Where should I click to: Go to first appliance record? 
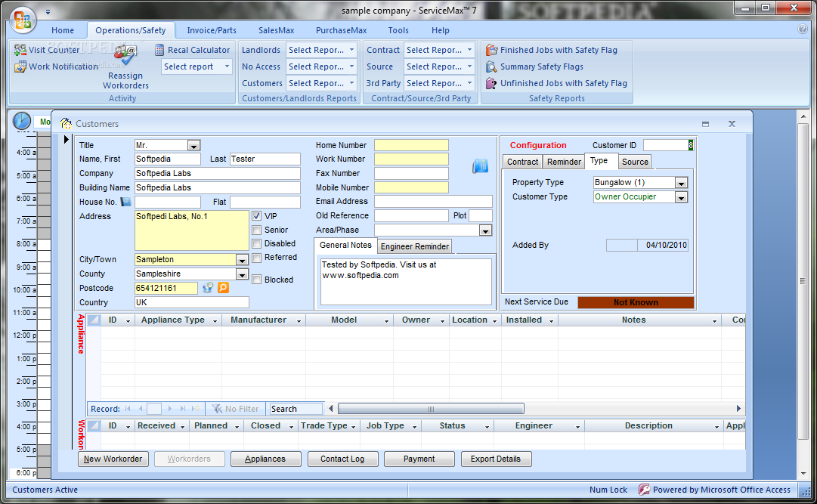click(128, 409)
